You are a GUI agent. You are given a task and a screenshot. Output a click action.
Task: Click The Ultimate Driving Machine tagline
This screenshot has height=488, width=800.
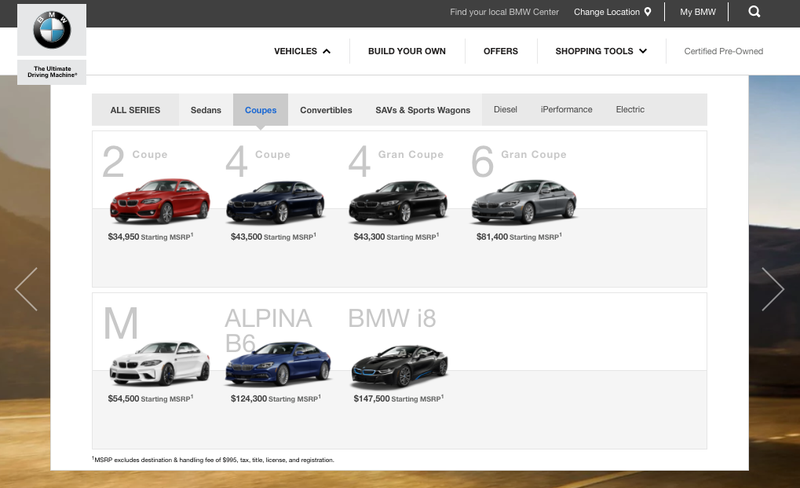point(52,72)
